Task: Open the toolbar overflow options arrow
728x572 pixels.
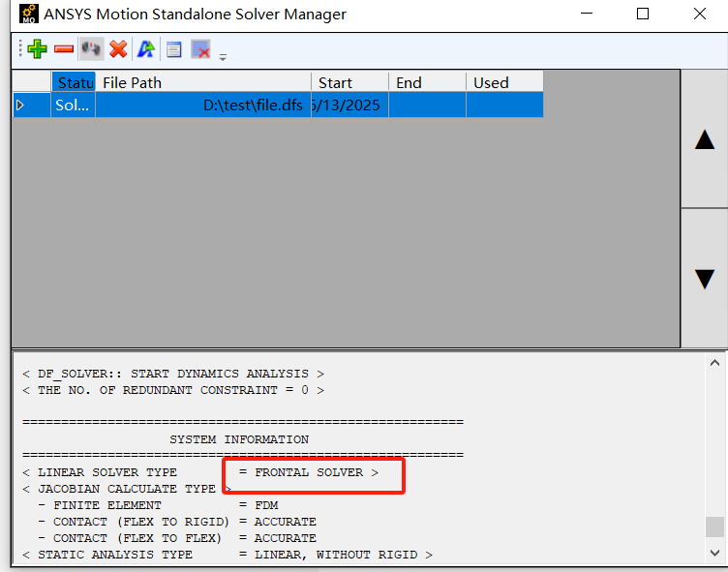Action: pos(223,57)
